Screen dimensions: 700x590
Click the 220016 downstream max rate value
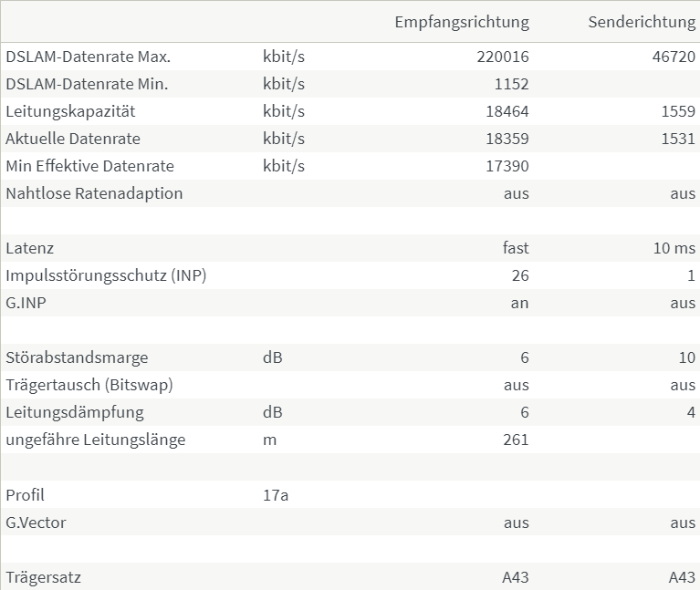502,57
